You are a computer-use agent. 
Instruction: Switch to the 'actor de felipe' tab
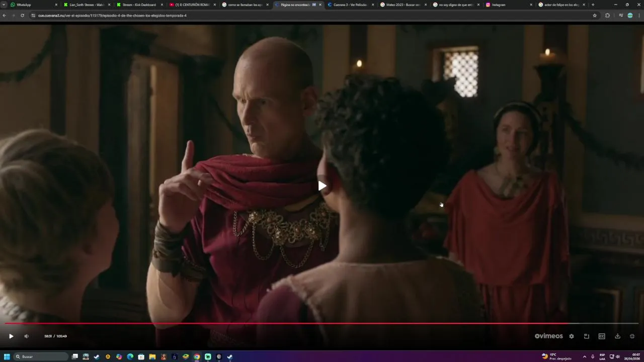pyautogui.click(x=561, y=5)
